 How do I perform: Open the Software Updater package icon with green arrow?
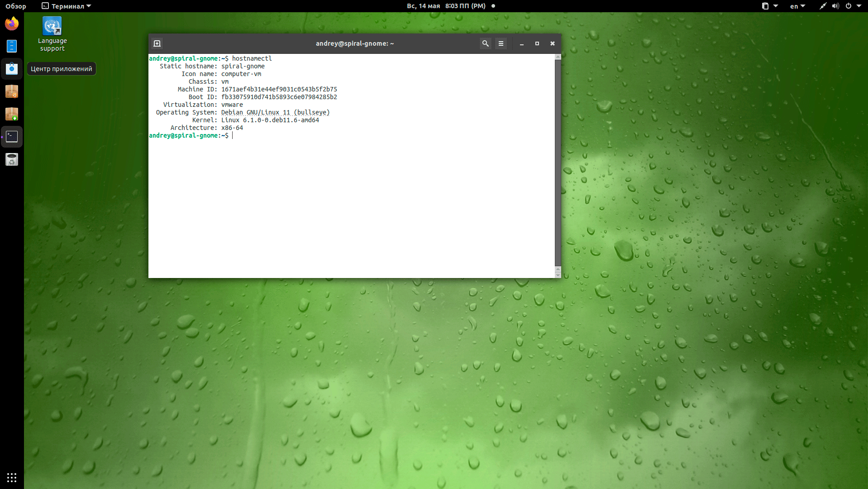click(12, 114)
